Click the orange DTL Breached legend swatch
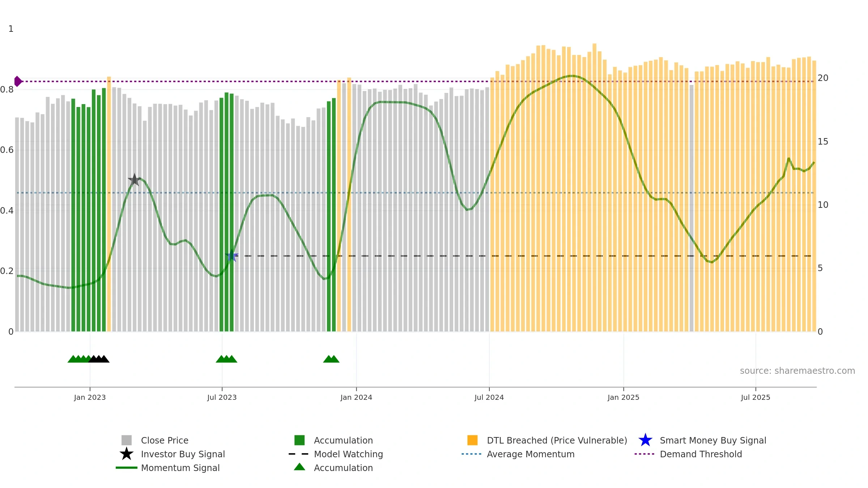 point(472,440)
